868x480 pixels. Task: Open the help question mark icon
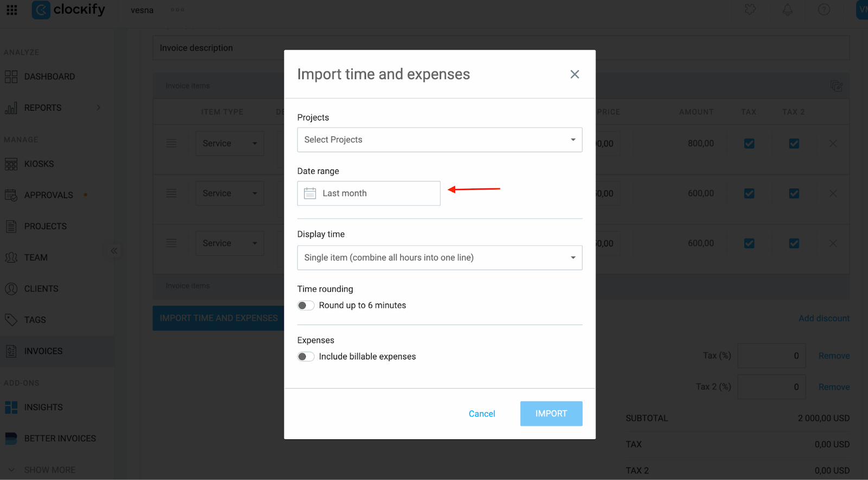824,10
